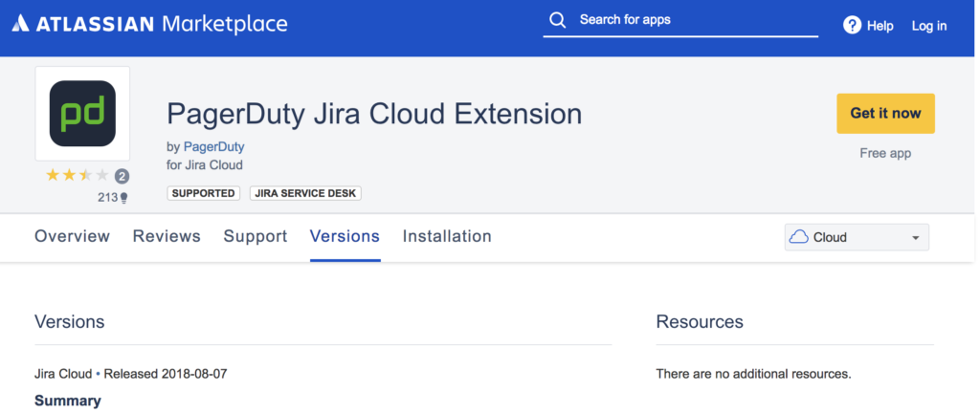
Task: Click the PagerDuty app logo
Action: click(82, 114)
